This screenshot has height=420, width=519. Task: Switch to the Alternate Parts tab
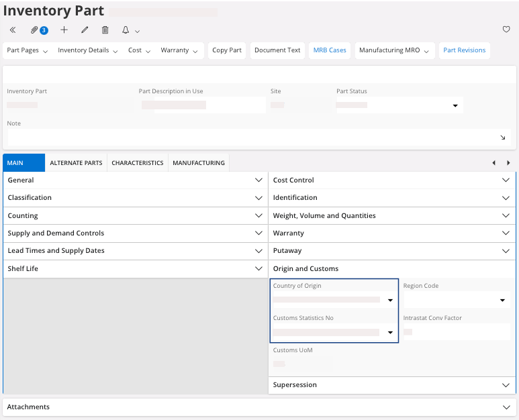[x=76, y=163]
